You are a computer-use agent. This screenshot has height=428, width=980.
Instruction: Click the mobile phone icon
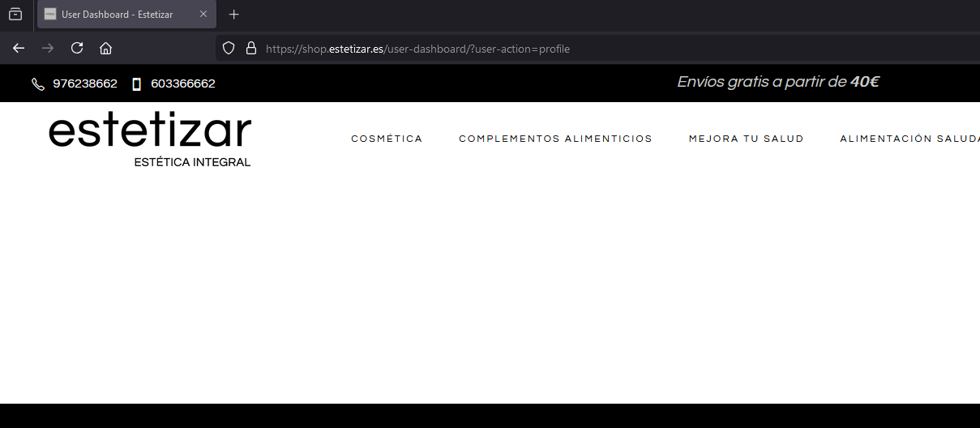point(136,83)
